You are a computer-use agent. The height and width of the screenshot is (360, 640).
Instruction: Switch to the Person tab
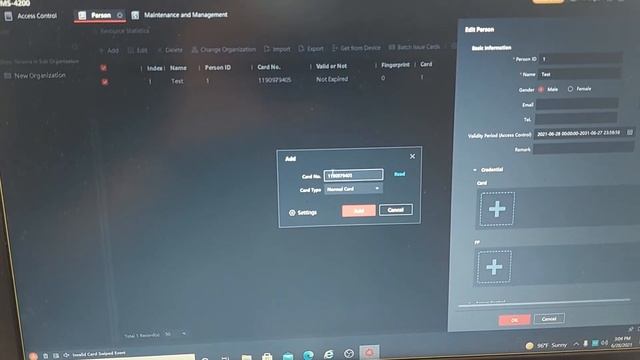coord(100,15)
